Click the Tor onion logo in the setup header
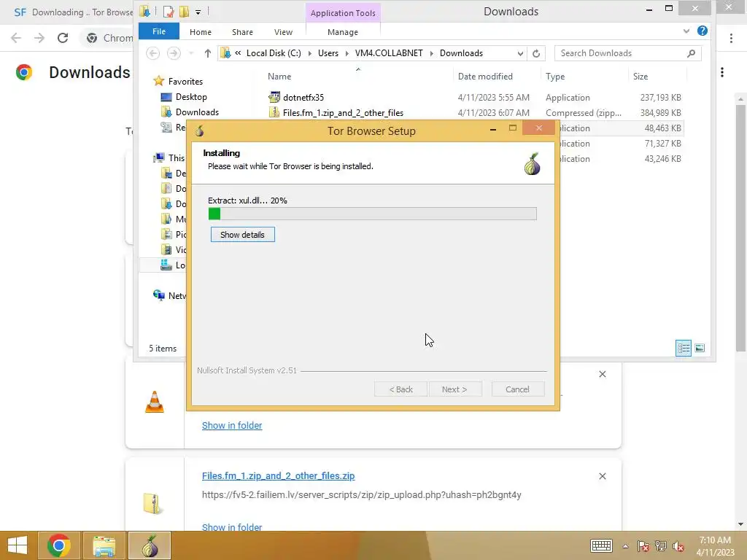 [532, 164]
